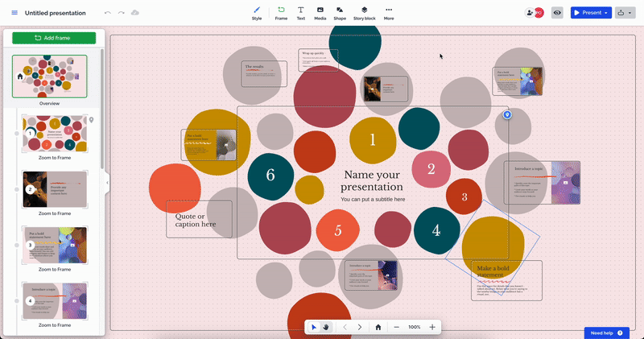Click the Shape tool

(x=340, y=12)
